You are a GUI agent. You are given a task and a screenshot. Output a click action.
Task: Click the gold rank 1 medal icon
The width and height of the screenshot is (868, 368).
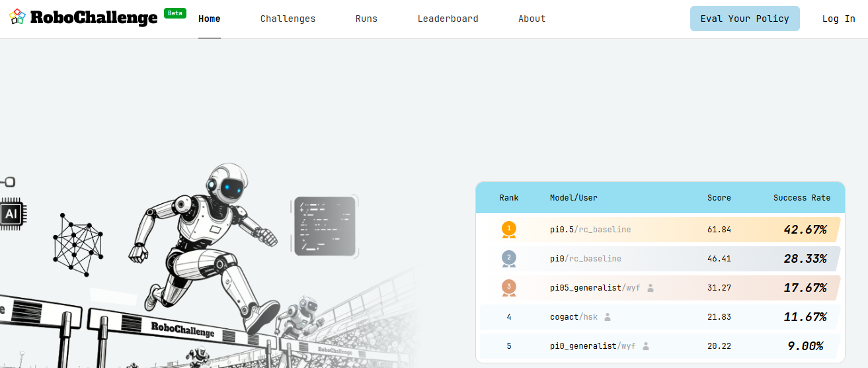pyautogui.click(x=508, y=229)
